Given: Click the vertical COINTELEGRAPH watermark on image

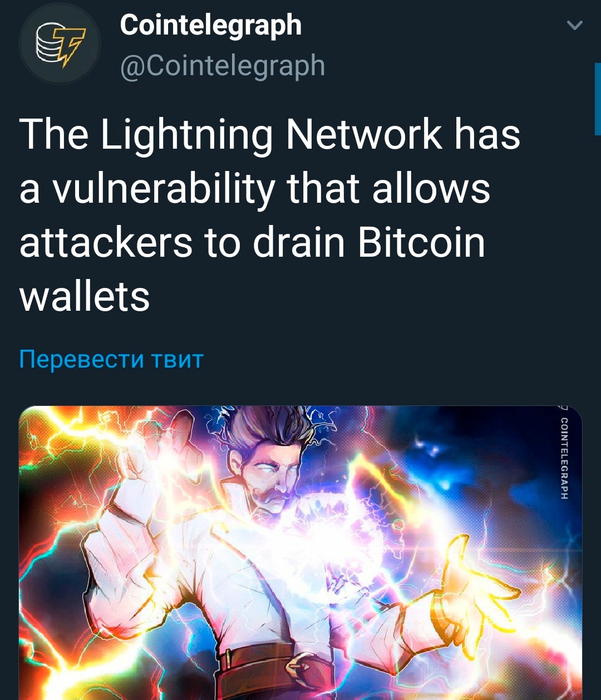Looking at the screenshot, I should (x=564, y=457).
